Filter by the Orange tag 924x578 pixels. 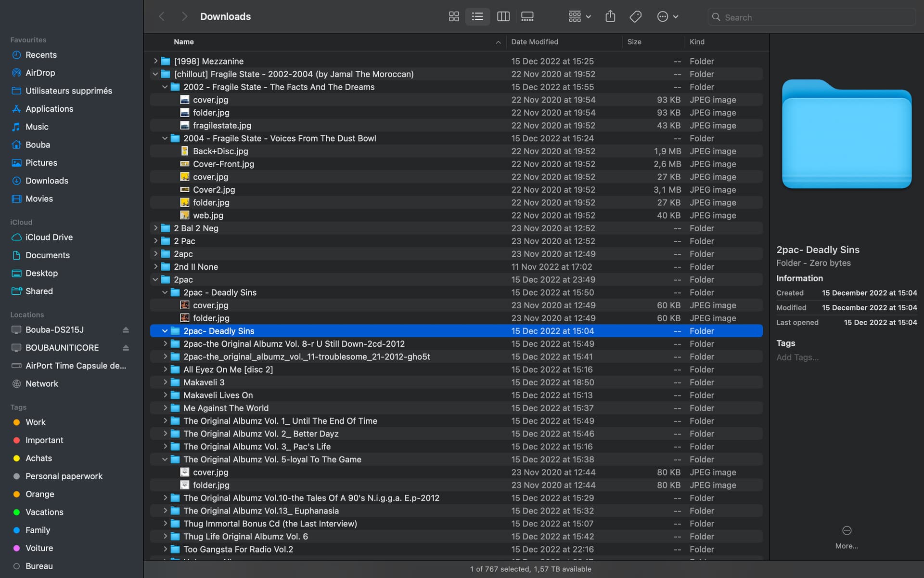(39, 494)
